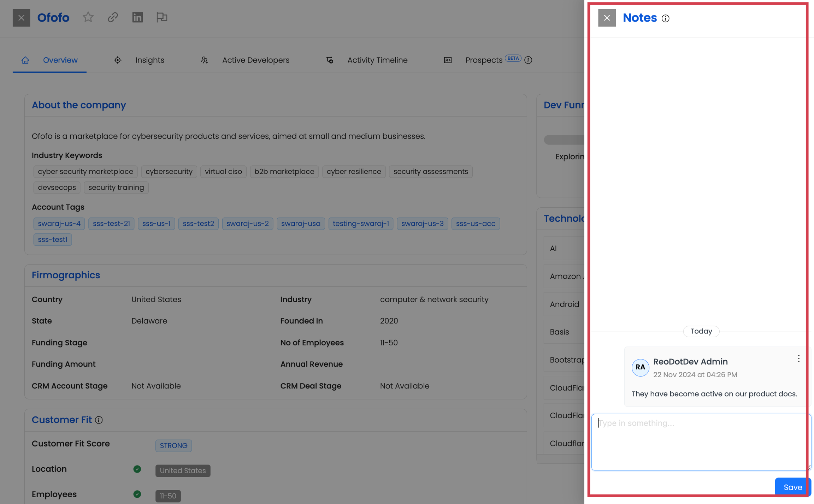This screenshot has width=814, height=504.
Task: Copy link using the chain icon
Action: pyautogui.click(x=113, y=17)
